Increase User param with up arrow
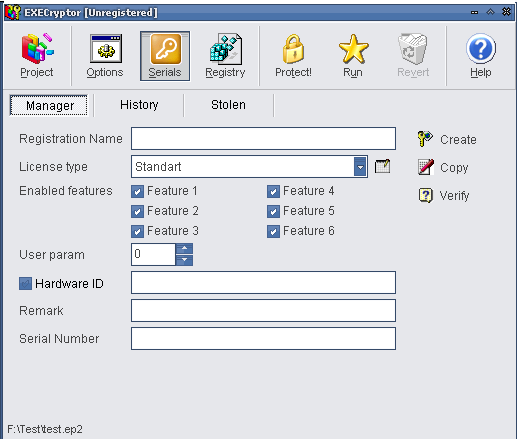Image resolution: width=517 pixels, height=439 pixels. [184, 249]
